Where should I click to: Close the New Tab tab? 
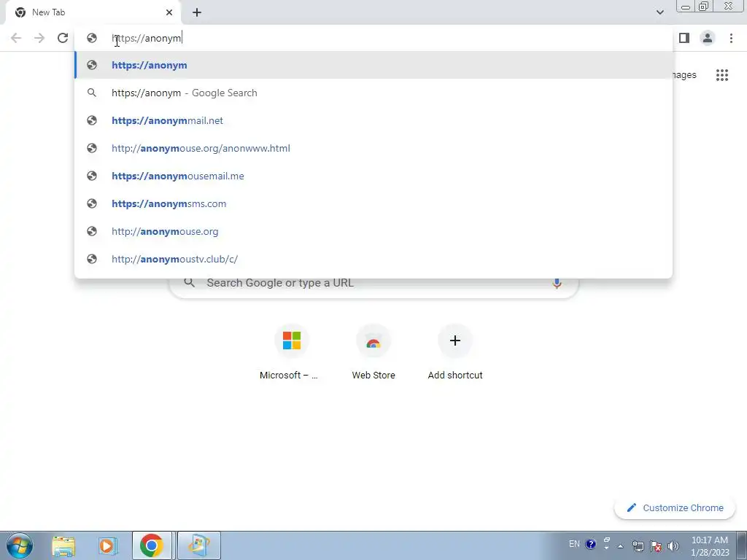[x=169, y=12]
